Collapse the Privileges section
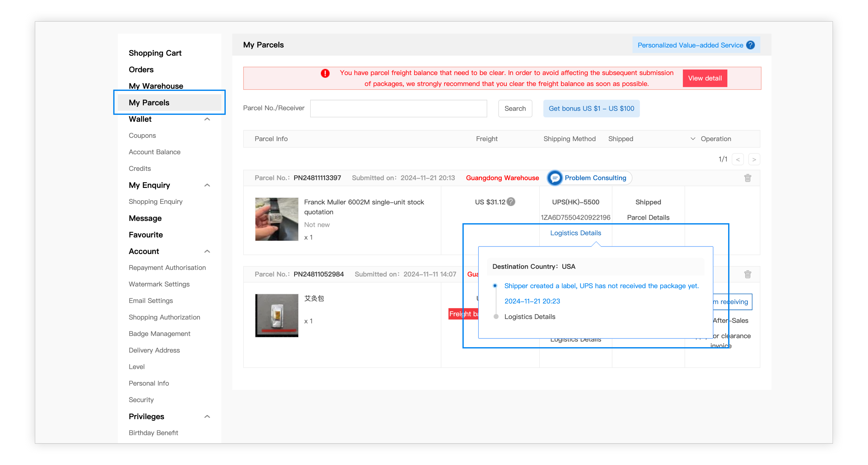 [x=207, y=416]
